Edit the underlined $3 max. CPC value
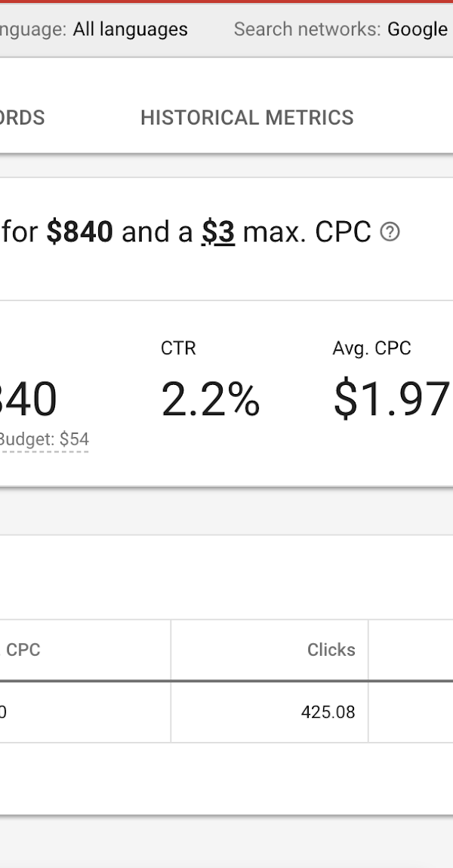Screen dimensions: 453x868 tap(217, 232)
